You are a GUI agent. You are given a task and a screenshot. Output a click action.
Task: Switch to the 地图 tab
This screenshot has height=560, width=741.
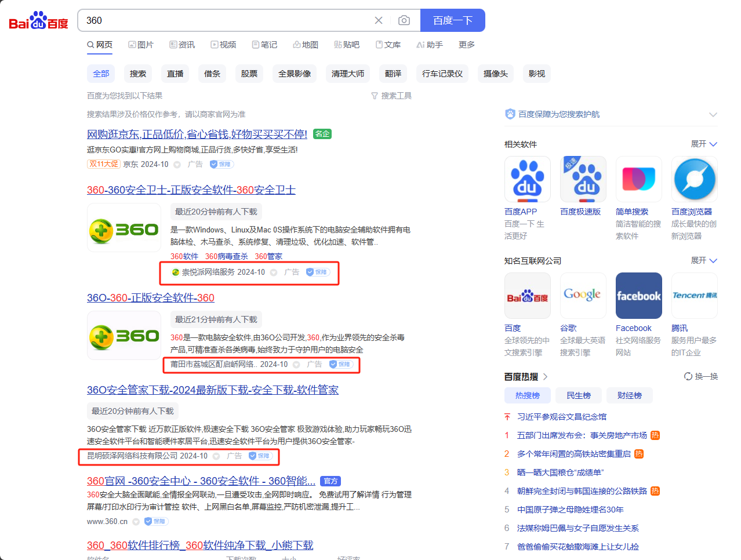point(306,45)
